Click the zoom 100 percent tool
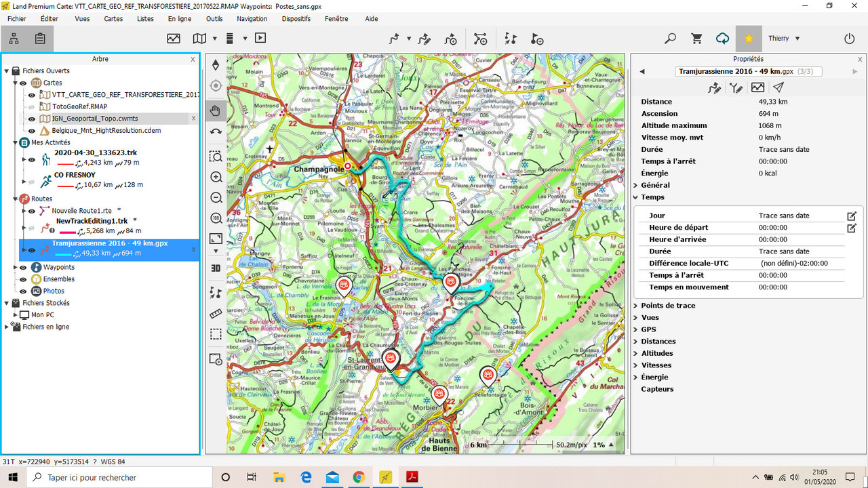The image size is (868, 488). coord(216,218)
